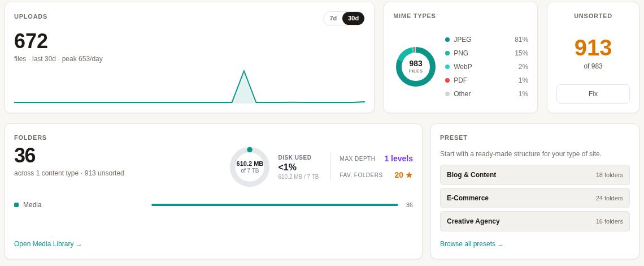Choose the Creative Agency preset

(535, 221)
